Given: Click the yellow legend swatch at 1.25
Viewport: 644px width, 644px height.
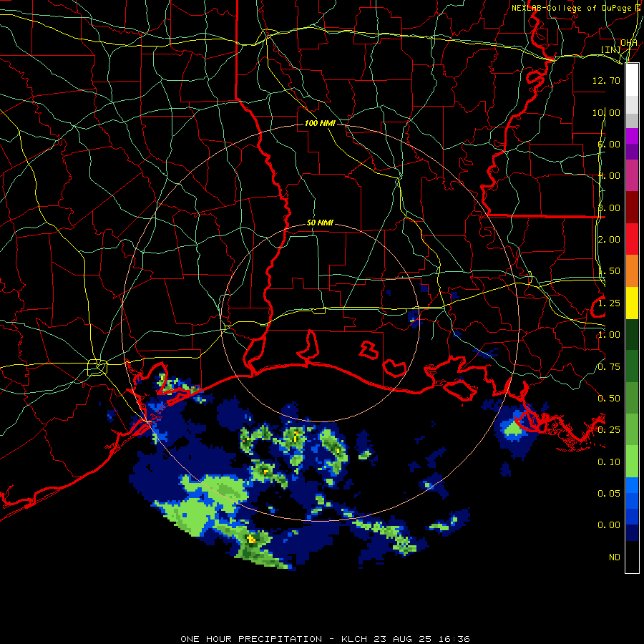Looking at the screenshot, I should click(632, 303).
